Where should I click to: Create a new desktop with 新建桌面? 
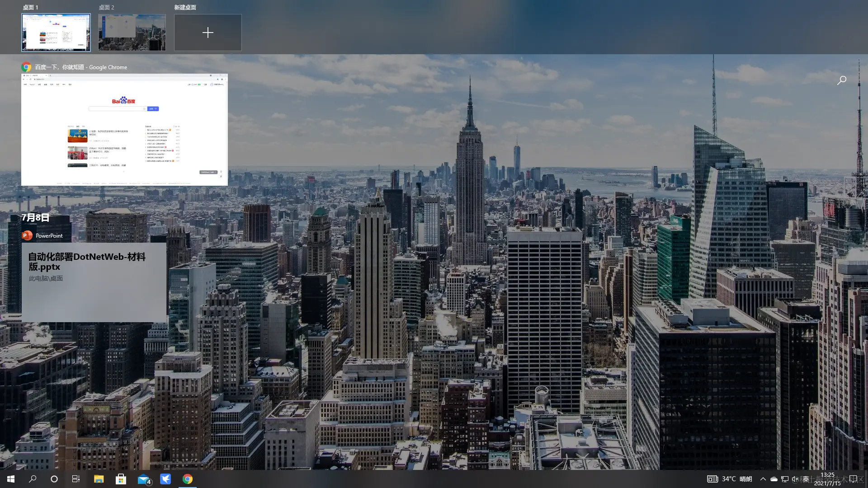coord(208,32)
